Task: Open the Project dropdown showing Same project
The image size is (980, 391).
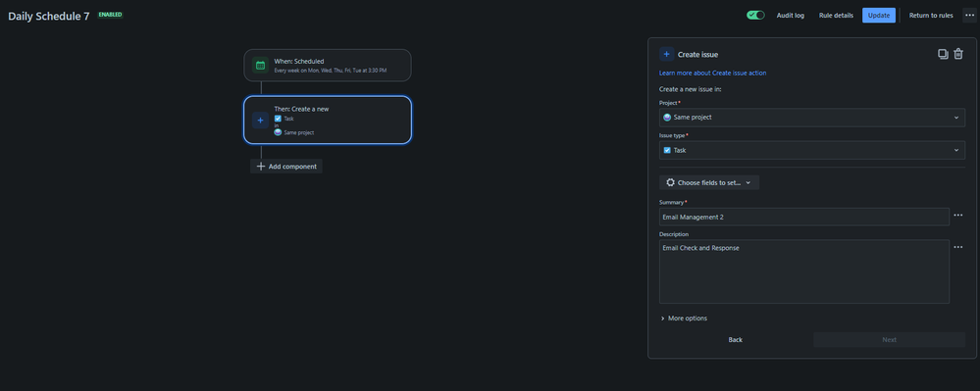Action: pos(812,118)
